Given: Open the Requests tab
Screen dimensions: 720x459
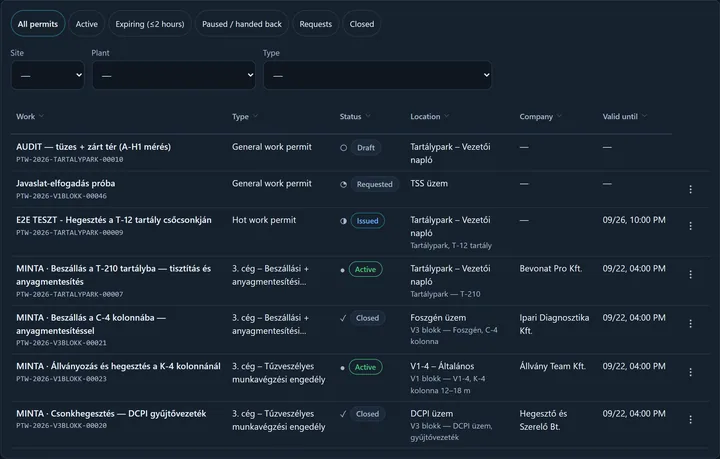Looking at the screenshot, I should click(315, 24).
